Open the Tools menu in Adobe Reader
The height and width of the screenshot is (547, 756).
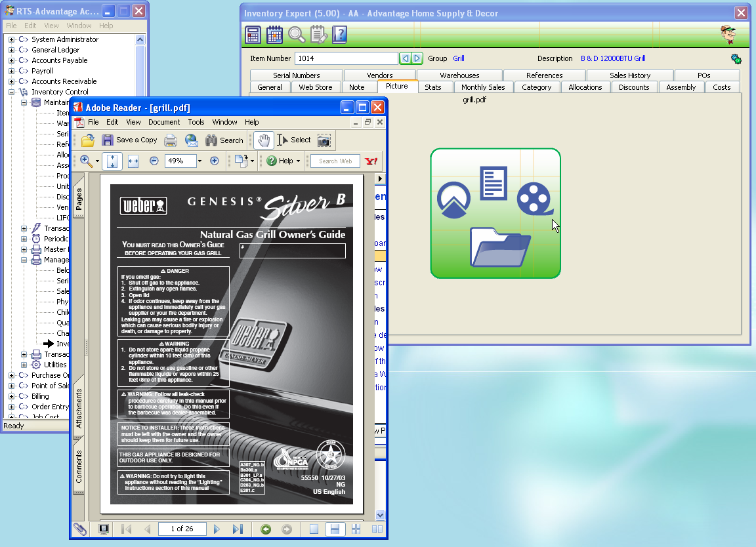196,123
